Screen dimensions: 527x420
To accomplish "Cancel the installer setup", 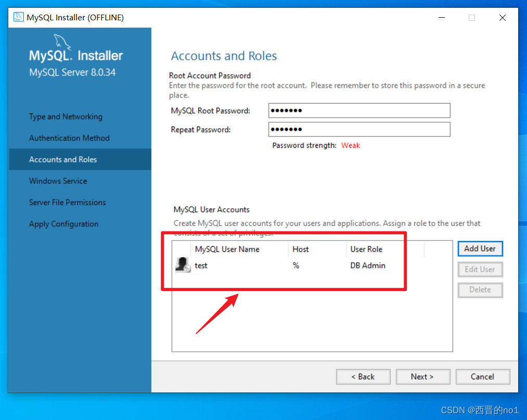I will coord(483,377).
